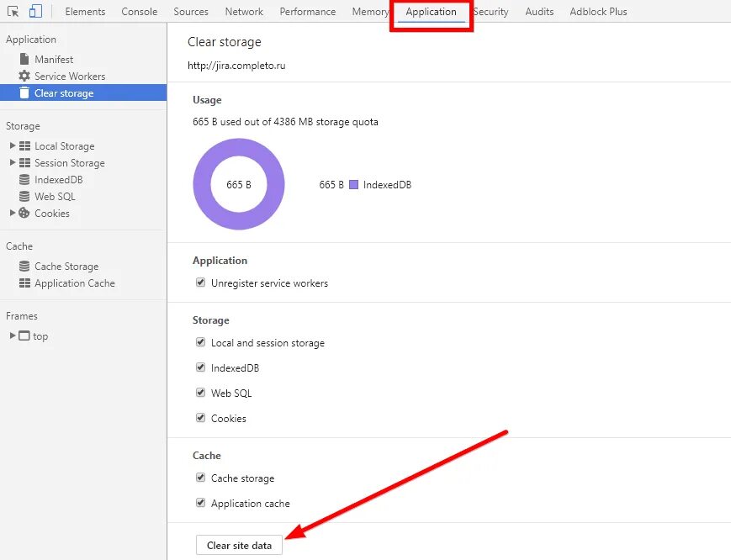Select the inspect element cursor icon
The image size is (731, 560).
(13, 11)
